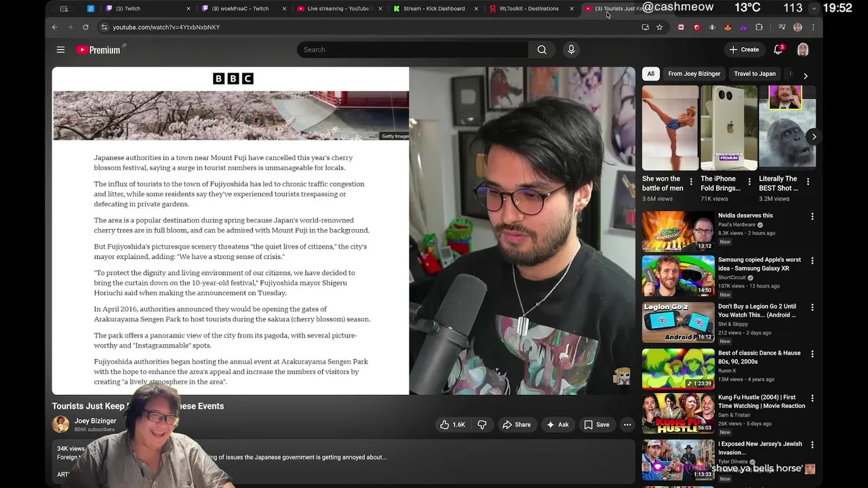Open 'Best of classic Dance & Hause' title

pos(759,357)
